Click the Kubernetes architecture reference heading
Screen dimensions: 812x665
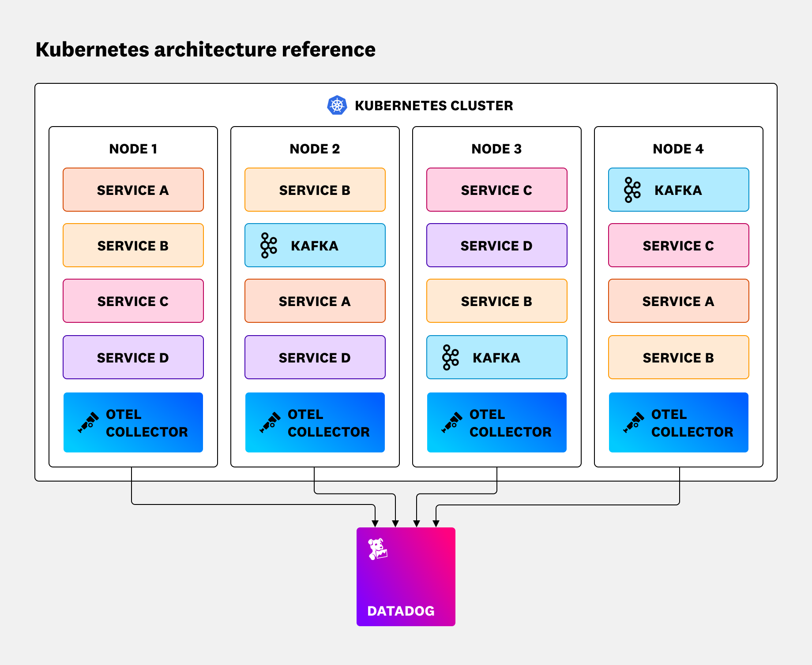click(205, 49)
